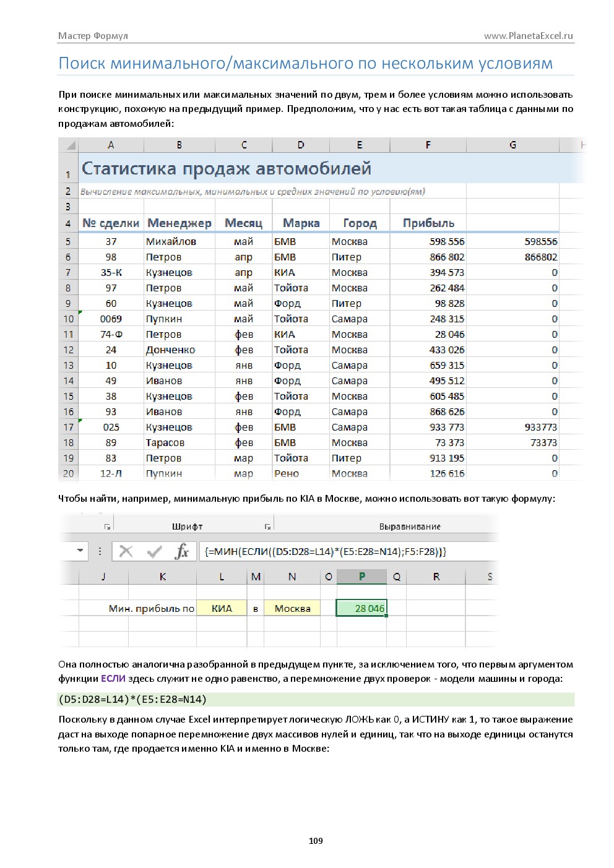Screen dimensions: 614x868
Task: Click the 'Статистика продаж автомобилей' title cell
Action: point(227,168)
